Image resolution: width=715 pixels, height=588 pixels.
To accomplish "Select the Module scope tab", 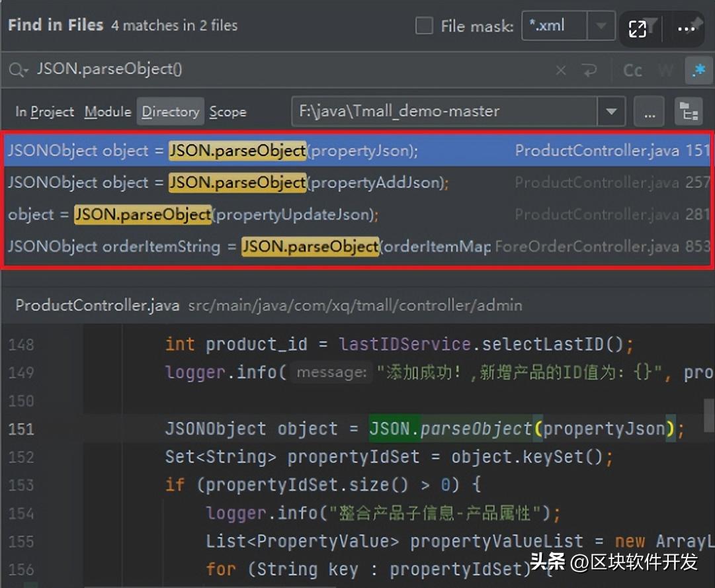I will click(x=107, y=112).
